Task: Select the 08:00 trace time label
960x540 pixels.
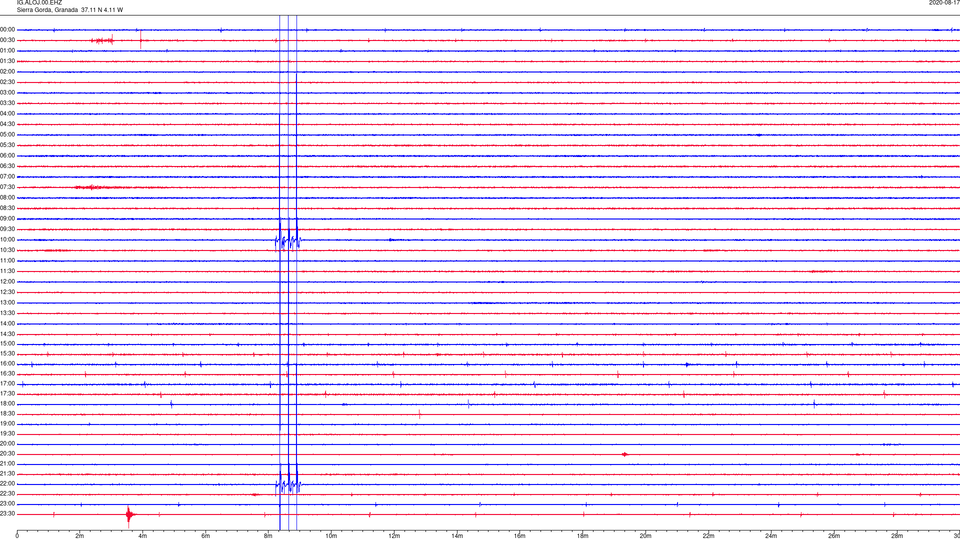Action: pyautogui.click(x=7, y=198)
